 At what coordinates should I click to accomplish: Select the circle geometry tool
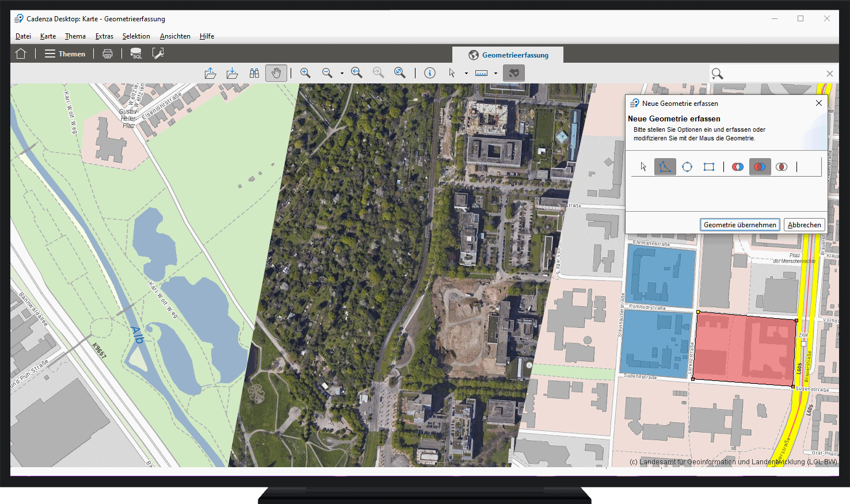tap(687, 167)
